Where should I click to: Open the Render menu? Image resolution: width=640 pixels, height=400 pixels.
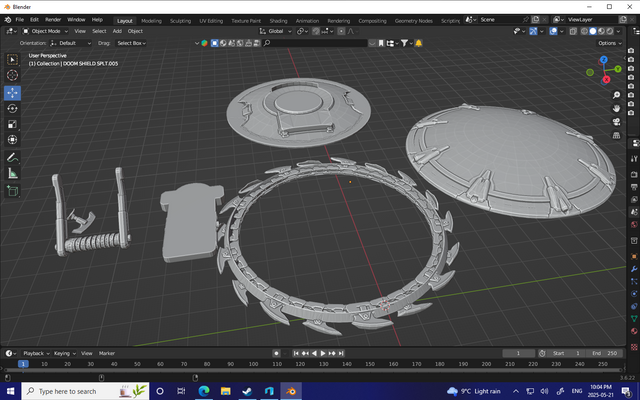[x=53, y=20]
